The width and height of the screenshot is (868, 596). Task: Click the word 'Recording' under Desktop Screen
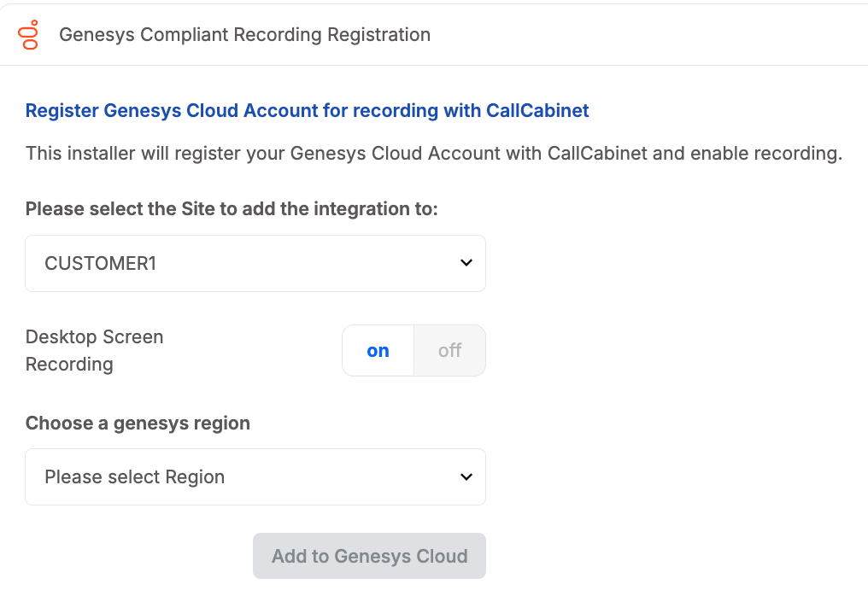pos(69,364)
